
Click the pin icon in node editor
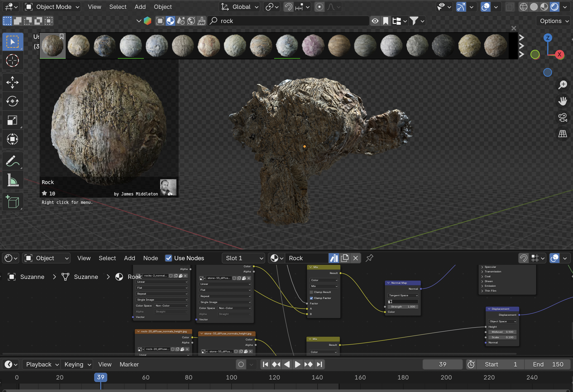pos(369,258)
